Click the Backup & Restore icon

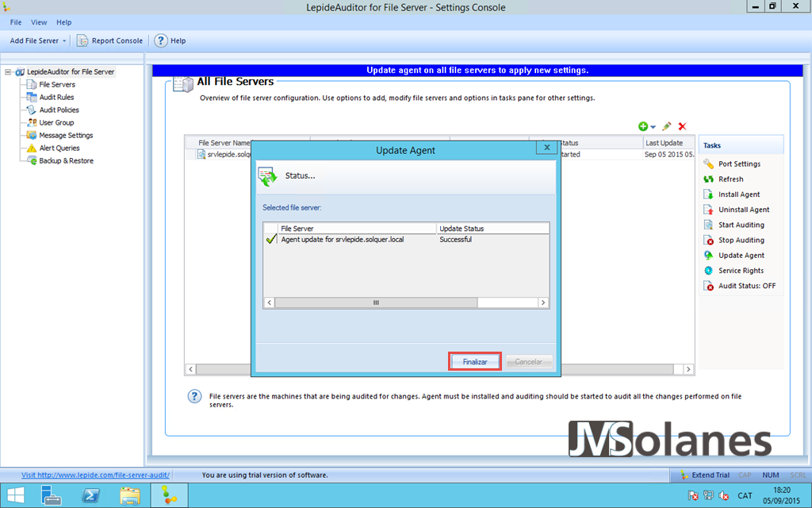pos(32,160)
